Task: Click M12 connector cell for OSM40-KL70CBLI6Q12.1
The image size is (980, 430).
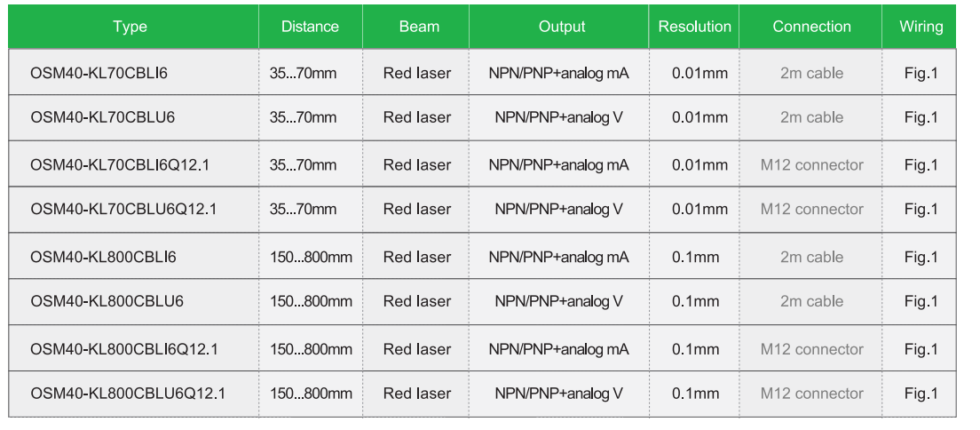Action: tap(811, 165)
